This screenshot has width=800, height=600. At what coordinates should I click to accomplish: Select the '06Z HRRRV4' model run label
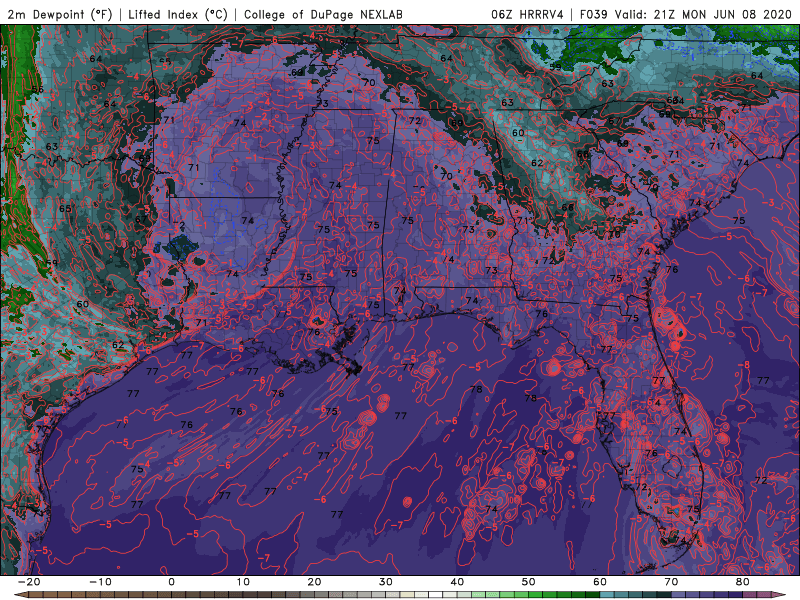(x=528, y=14)
